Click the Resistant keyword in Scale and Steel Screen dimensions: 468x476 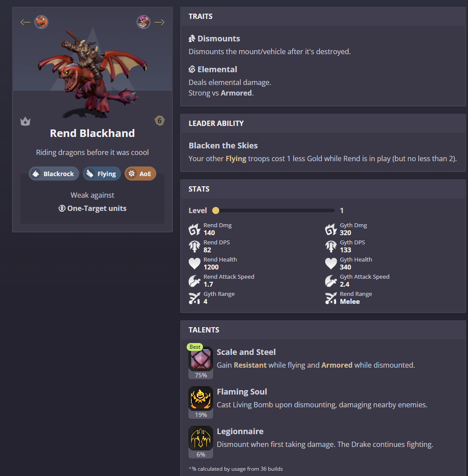click(250, 365)
